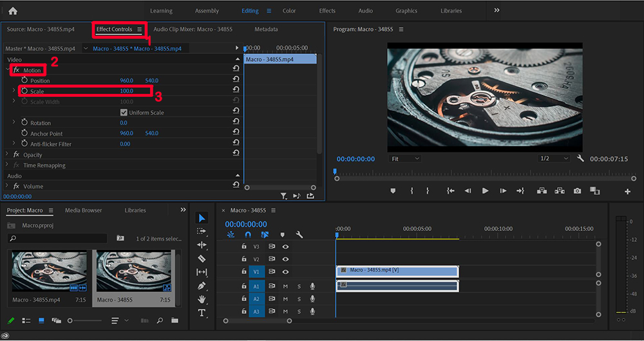Image resolution: width=644 pixels, height=341 pixels.
Task: Click the Home icon at top left
Action: [13, 11]
